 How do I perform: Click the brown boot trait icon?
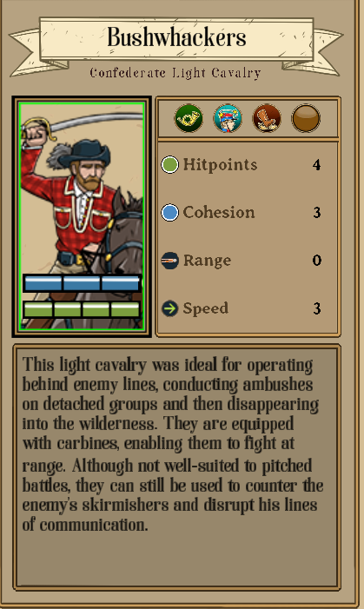point(267,118)
